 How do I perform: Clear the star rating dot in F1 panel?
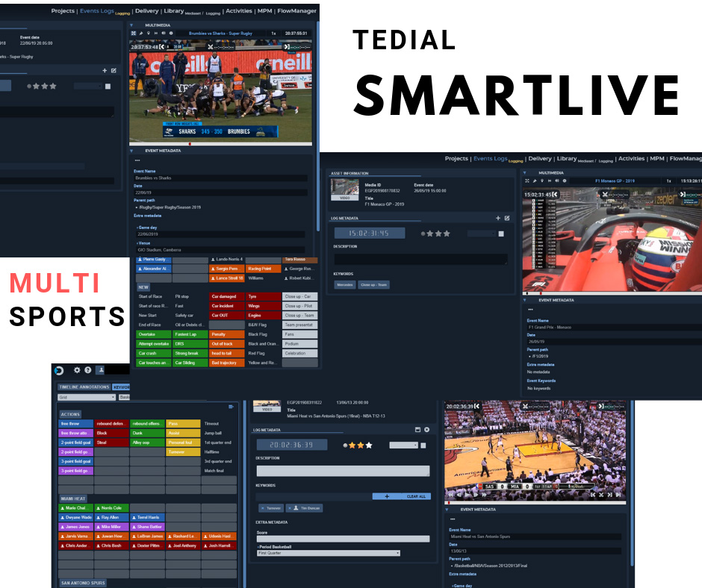(423, 234)
